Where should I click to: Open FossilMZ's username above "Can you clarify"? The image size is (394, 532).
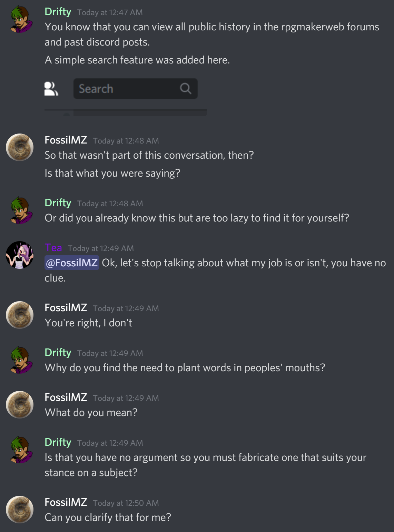click(66, 502)
